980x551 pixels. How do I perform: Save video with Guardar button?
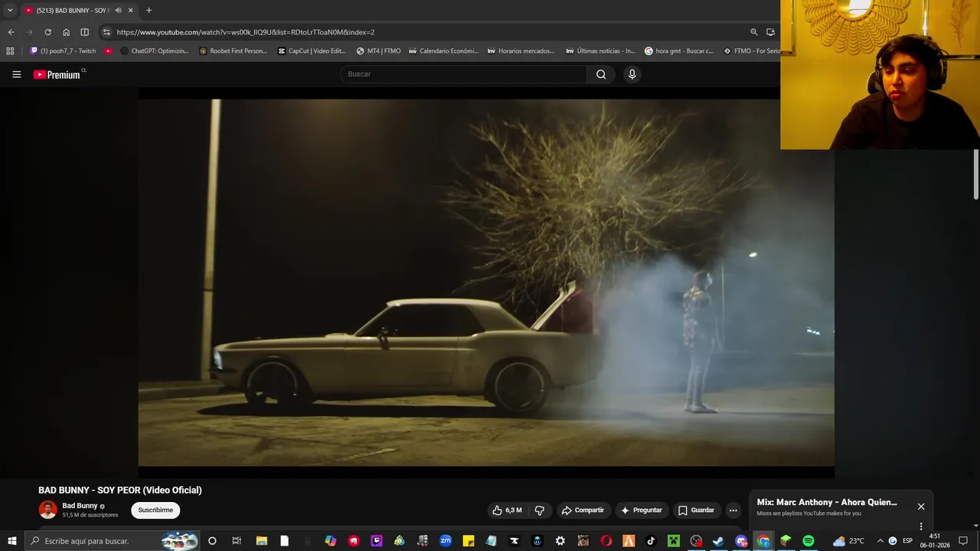696,510
